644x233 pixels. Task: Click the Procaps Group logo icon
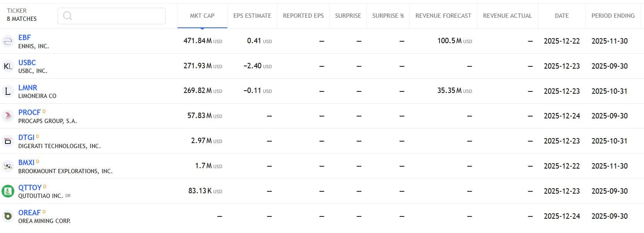[x=8, y=116]
